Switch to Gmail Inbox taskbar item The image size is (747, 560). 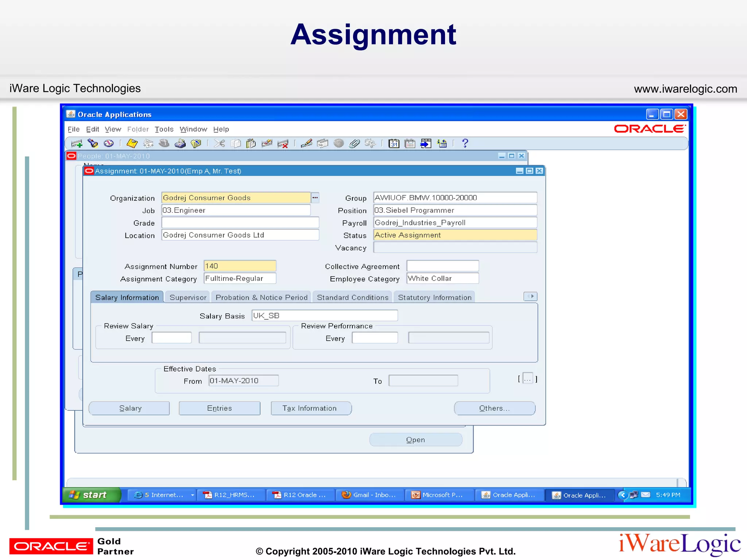coord(369,495)
